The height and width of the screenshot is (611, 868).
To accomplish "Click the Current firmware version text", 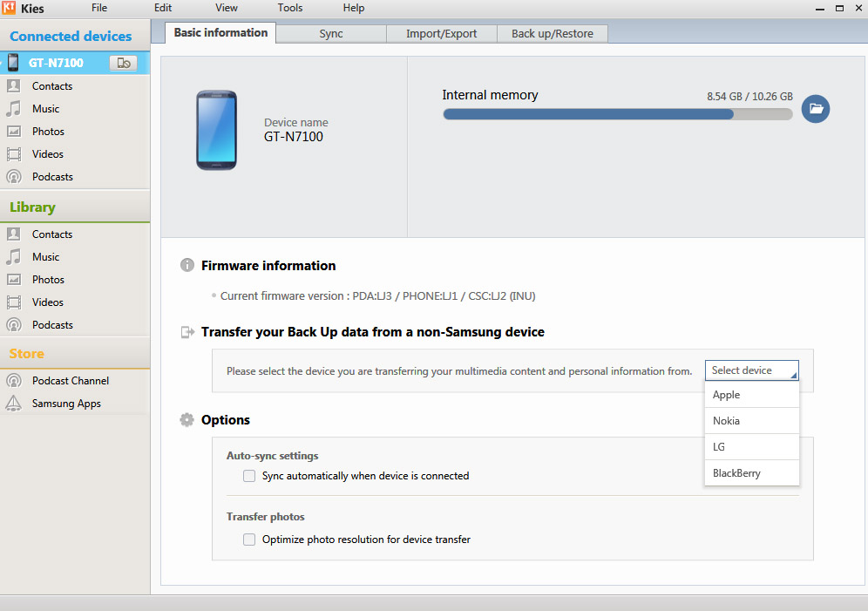I will (377, 296).
